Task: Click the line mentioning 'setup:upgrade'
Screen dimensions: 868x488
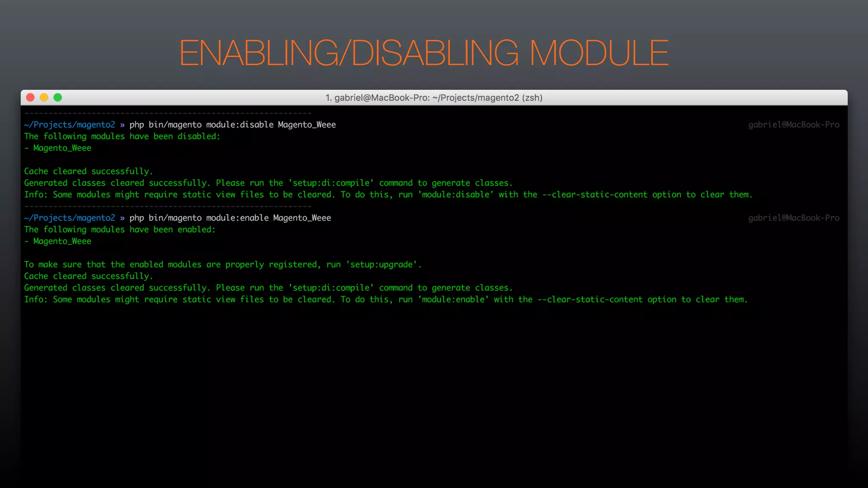Action: [223, 265]
